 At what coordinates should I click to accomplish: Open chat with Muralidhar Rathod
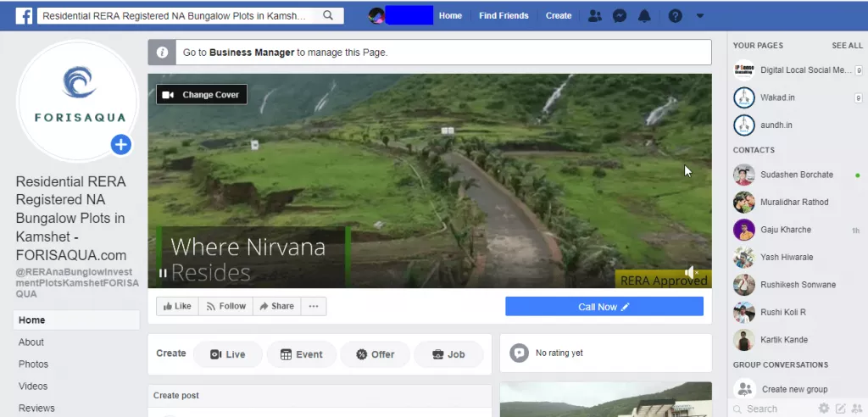coord(798,202)
